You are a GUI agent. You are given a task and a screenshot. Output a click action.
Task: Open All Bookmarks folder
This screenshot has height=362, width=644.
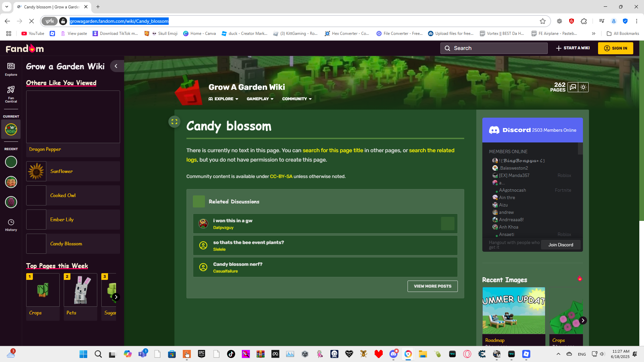coord(623,34)
